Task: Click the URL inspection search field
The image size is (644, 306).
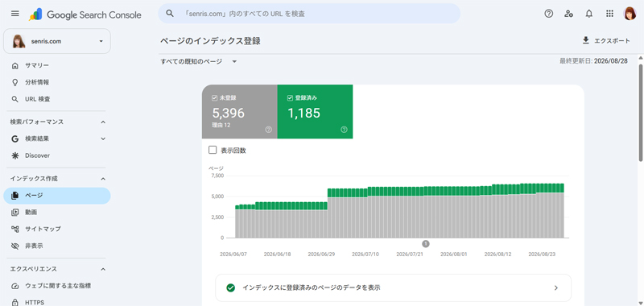Action: (309, 14)
